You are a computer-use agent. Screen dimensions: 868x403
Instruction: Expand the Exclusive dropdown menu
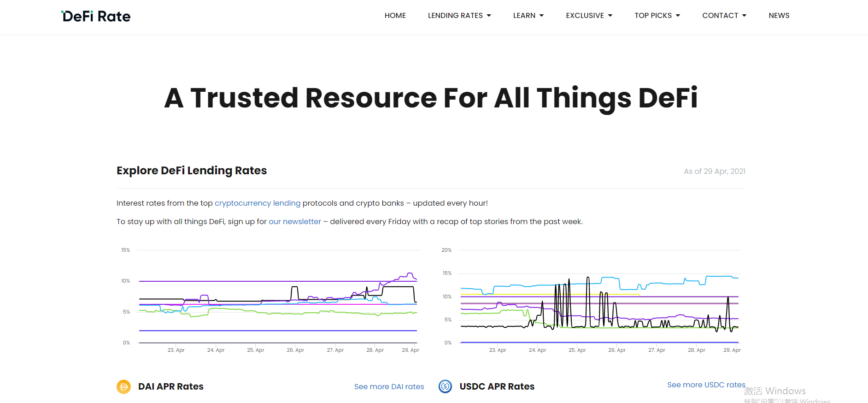click(x=589, y=16)
